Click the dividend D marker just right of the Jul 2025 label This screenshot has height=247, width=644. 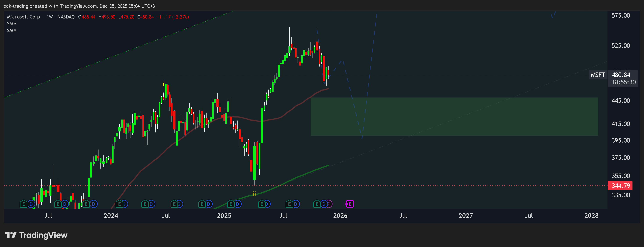[x=296, y=204]
